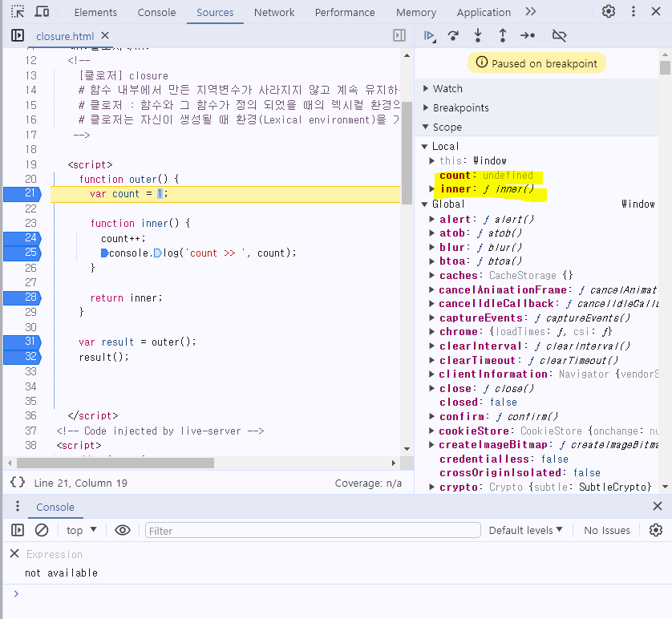Open the 'top' context dropdown
This screenshot has width=672, height=619.
pos(82,530)
